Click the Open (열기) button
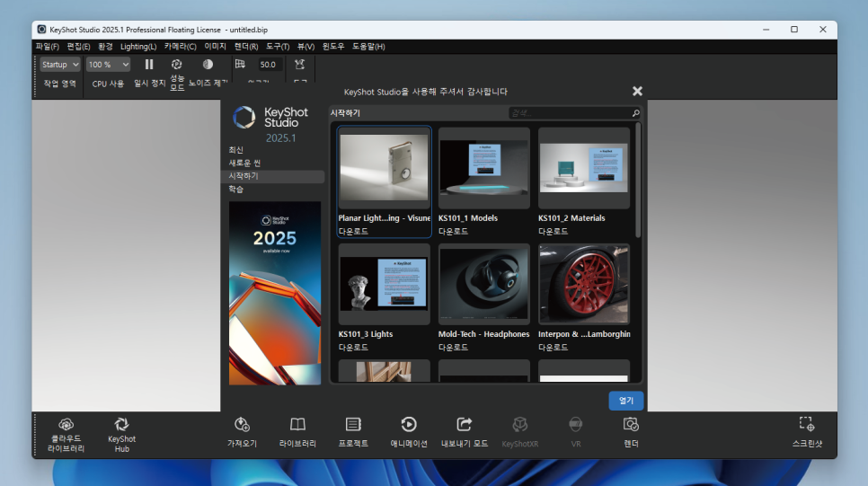This screenshot has height=486, width=868. [x=625, y=401]
